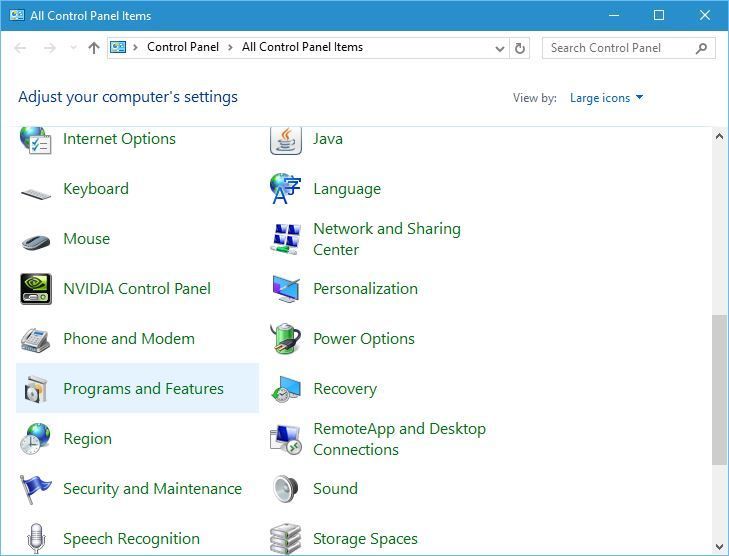
Task: Click the Search Control Panel field
Action: point(629,48)
